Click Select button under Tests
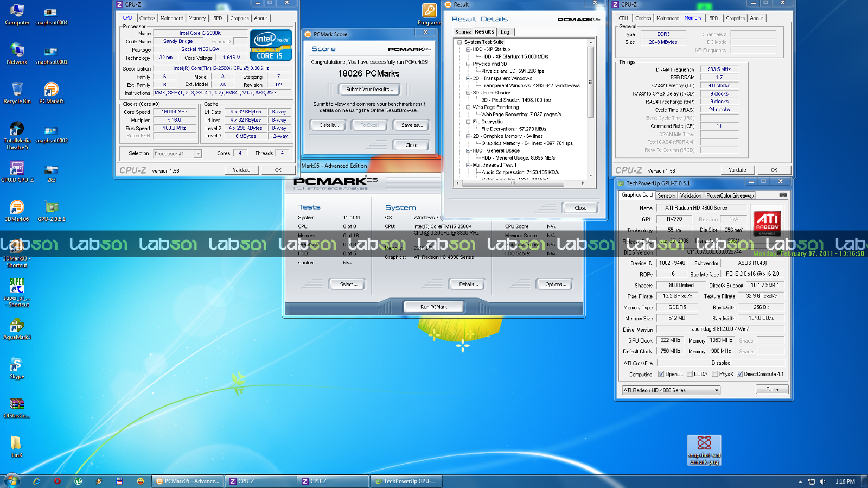This screenshot has height=488, width=868. coord(348,284)
